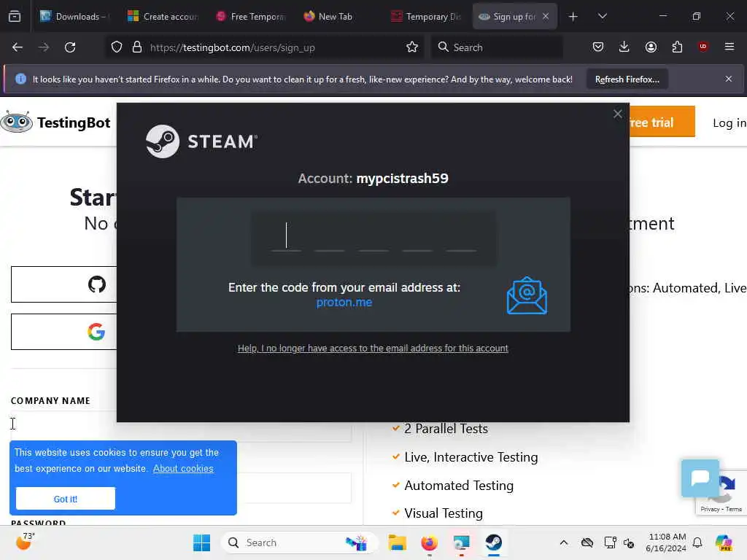
Task: Open the Firefox View icon
Action: click(x=15, y=16)
